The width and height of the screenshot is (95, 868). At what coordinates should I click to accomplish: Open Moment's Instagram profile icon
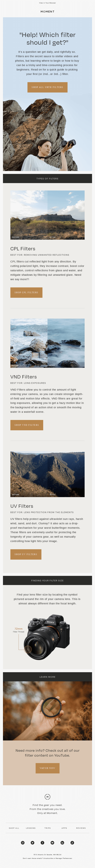(x=23, y=842)
